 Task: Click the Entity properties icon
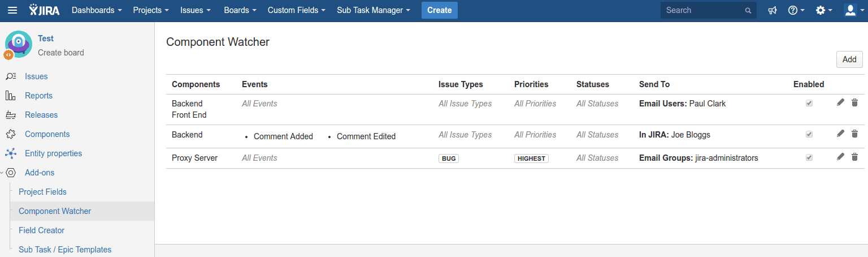point(11,153)
